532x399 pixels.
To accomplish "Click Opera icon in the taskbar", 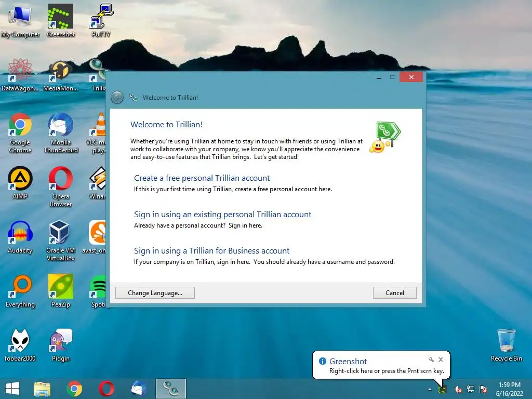I will point(107,389).
